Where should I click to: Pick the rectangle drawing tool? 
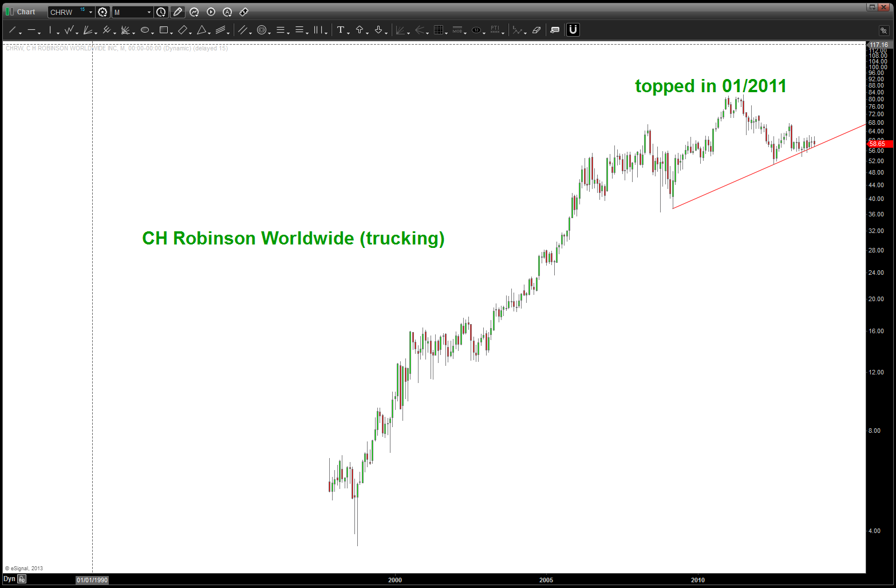tap(164, 30)
